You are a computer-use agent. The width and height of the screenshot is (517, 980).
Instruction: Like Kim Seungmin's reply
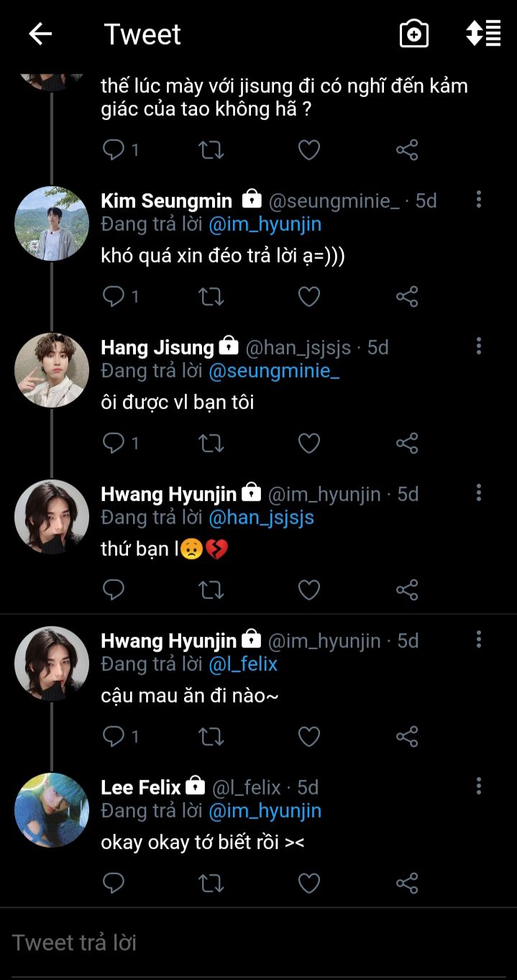(x=308, y=296)
